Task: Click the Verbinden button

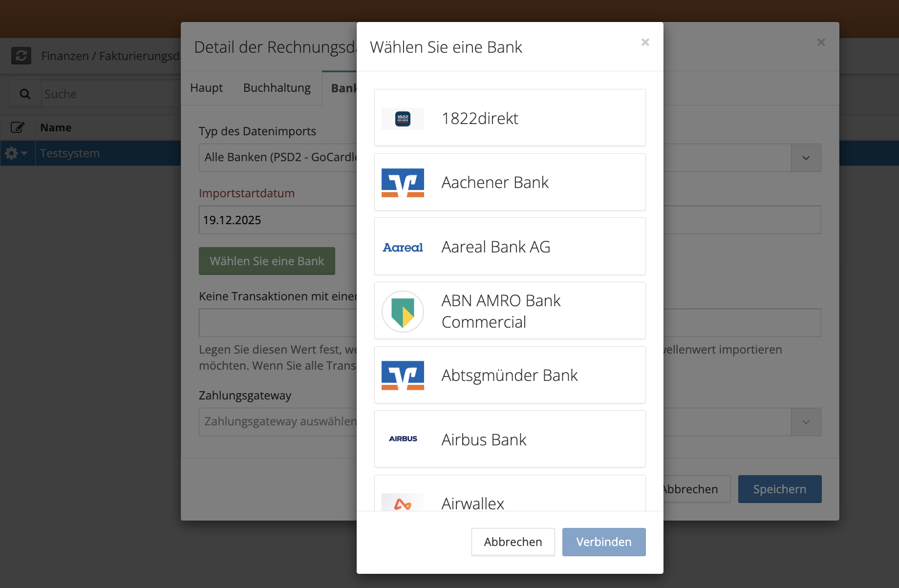Action: 604,542
